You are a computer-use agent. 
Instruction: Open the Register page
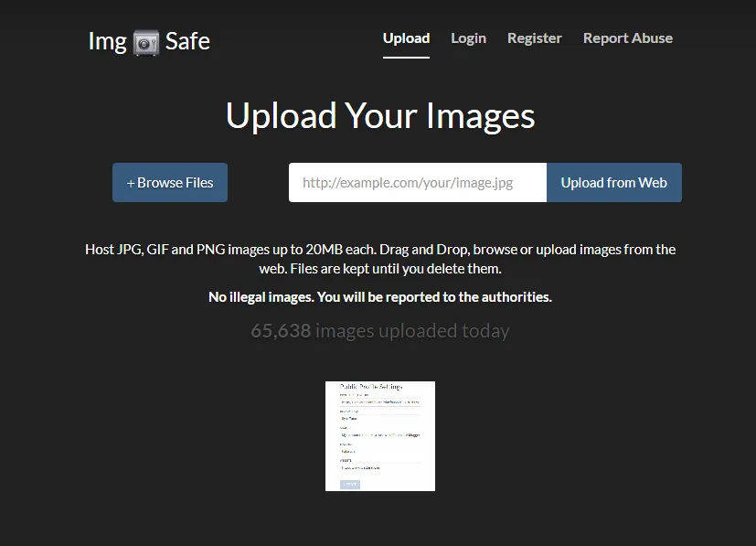pyautogui.click(x=534, y=38)
